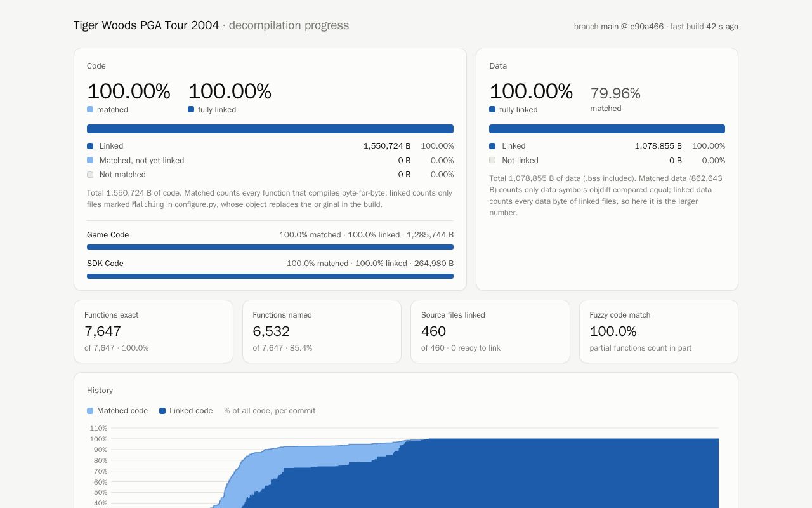Click the "decompilation progress" subtitle
The height and width of the screenshot is (508, 812).
[x=289, y=25]
